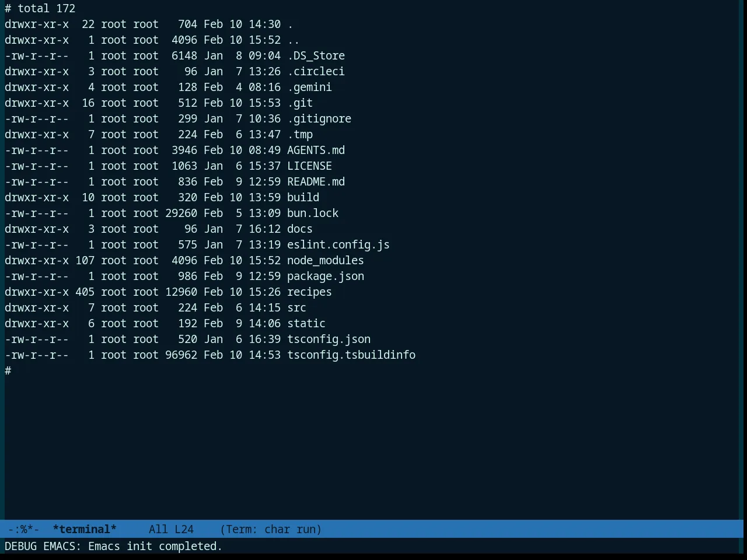Image resolution: width=747 pixels, height=560 pixels.
Task: Click the L24 line number indicator
Action: coord(184,529)
